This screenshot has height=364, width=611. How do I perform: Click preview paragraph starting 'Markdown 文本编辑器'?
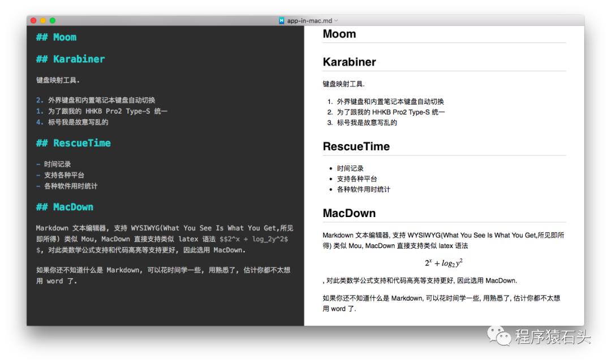point(444,241)
